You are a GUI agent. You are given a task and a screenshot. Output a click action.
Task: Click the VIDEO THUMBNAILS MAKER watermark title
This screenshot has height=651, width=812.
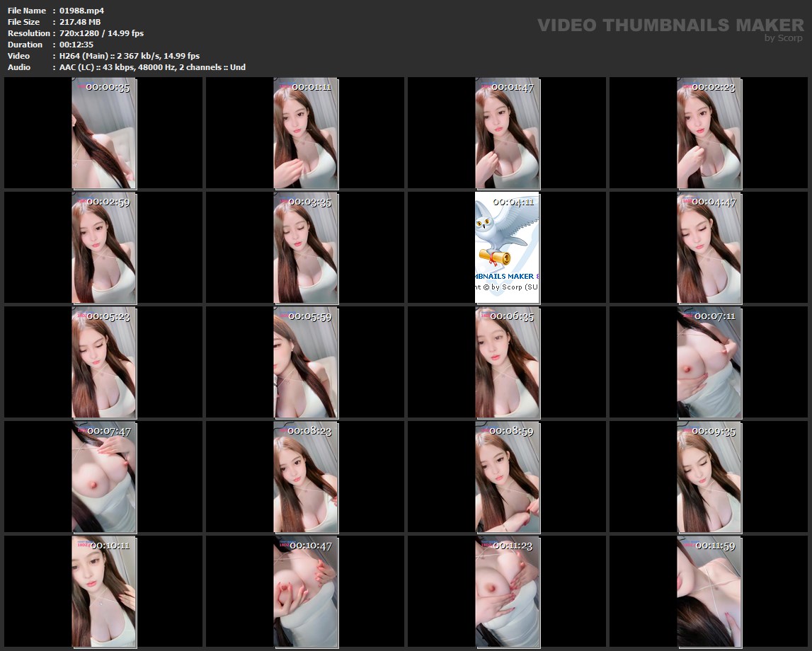(670, 25)
